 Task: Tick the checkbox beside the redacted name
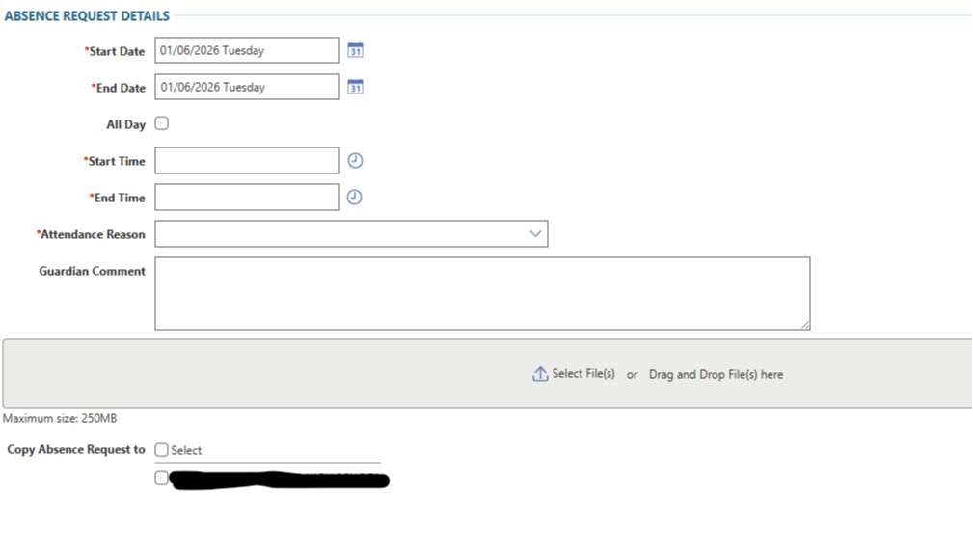pos(161,478)
